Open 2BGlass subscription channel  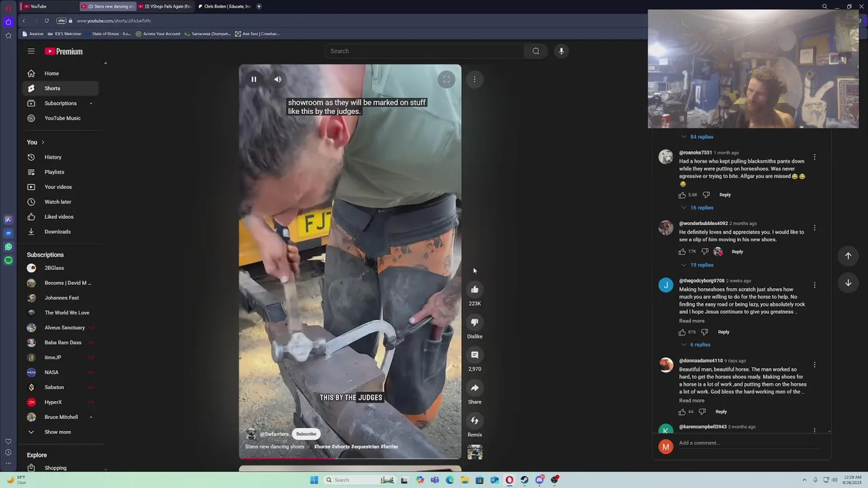[x=61, y=268]
